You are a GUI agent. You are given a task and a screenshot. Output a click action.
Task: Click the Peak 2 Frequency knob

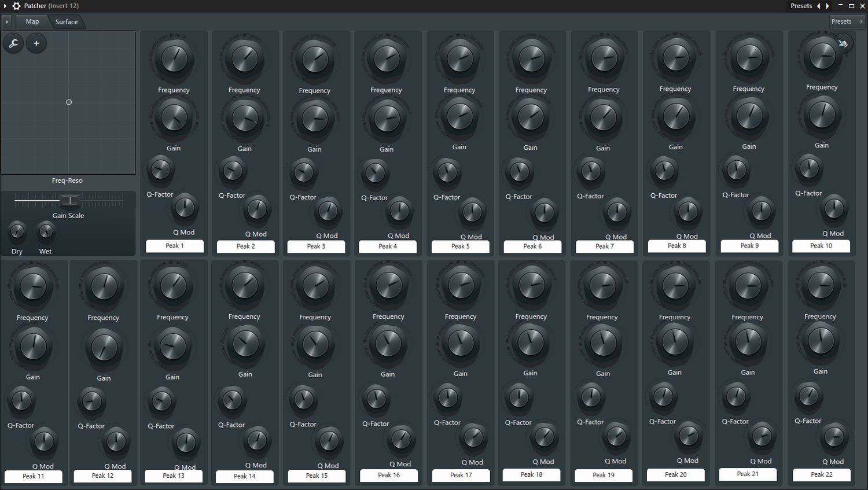[x=244, y=58]
